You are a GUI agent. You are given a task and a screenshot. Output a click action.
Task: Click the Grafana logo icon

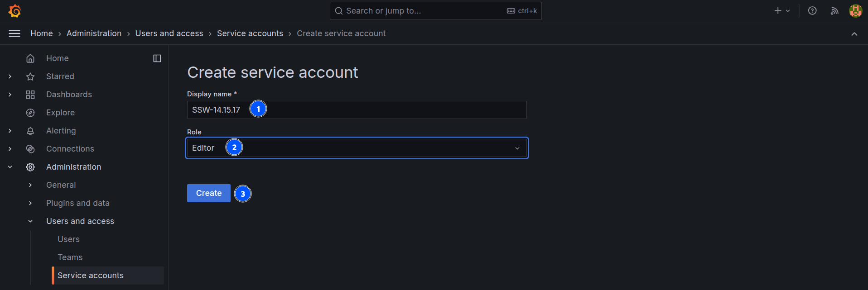pyautogui.click(x=15, y=11)
